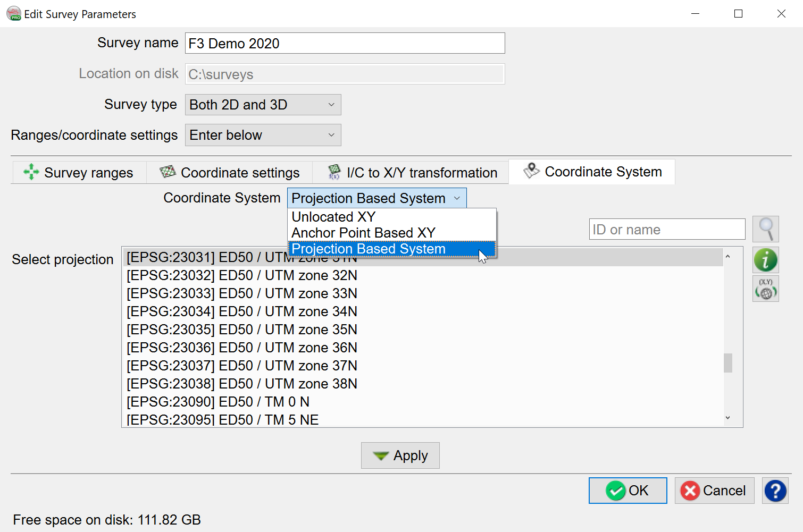
Task: Open the Survey ranges tab
Action: pos(79,173)
